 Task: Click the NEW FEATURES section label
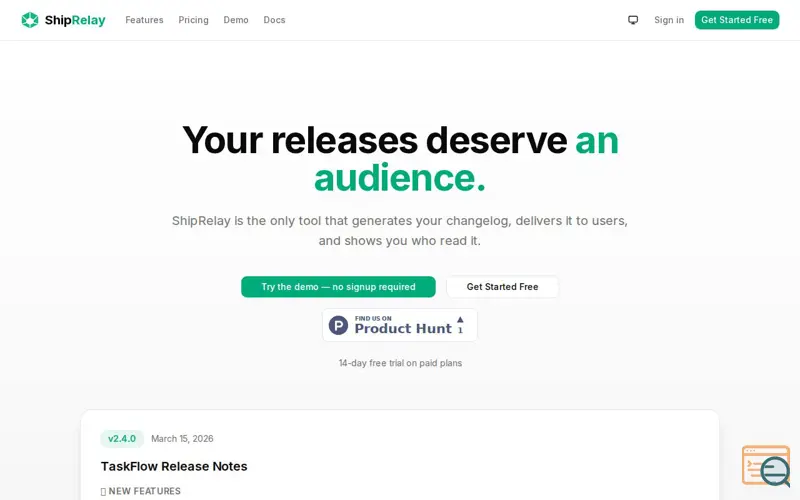click(x=144, y=491)
